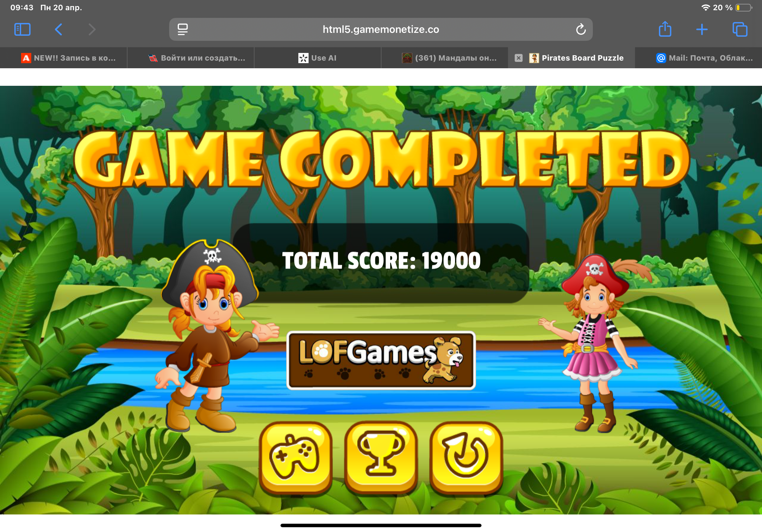Add a new browser tab
The height and width of the screenshot is (532, 762).
[x=702, y=30]
